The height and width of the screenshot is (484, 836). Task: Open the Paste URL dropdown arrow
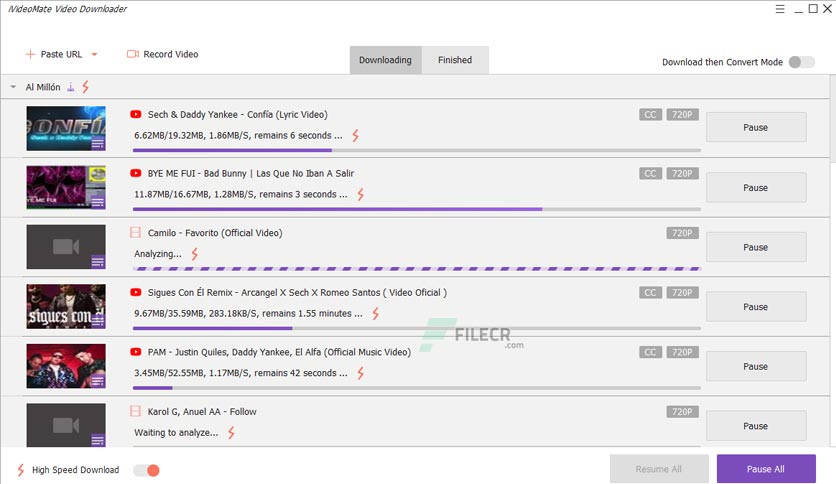pyautogui.click(x=94, y=54)
